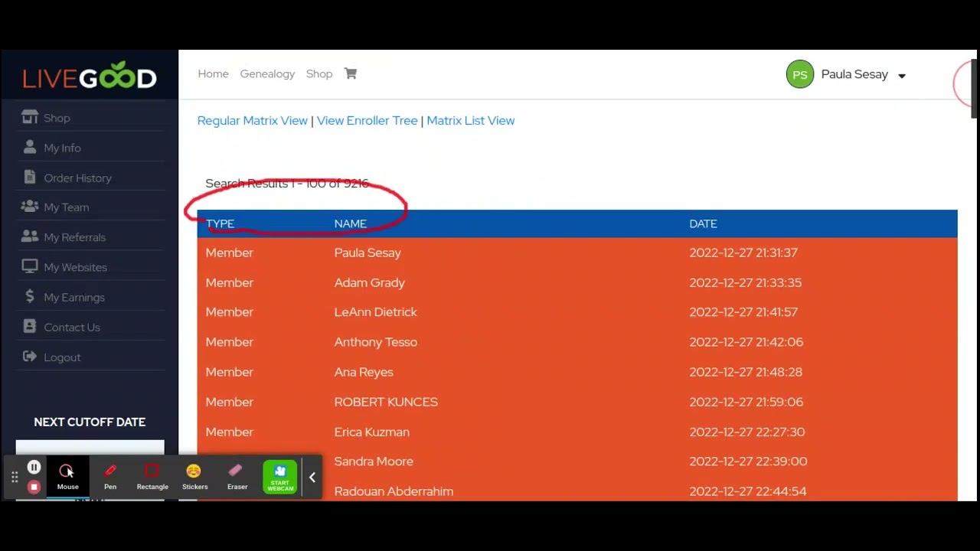This screenshot has height=551, width=980.
Task: Click Logout in the sidebar
Action: [x=62, y=357]
